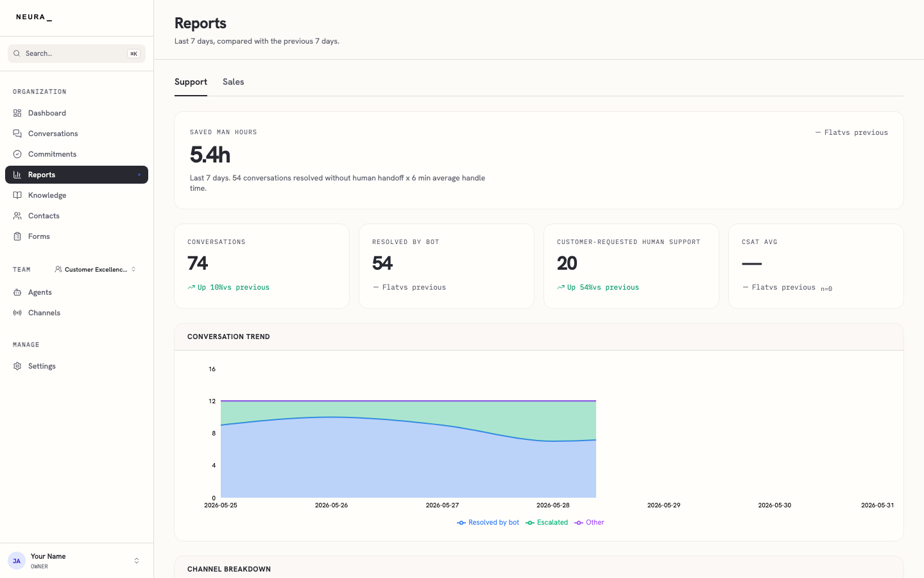Open the Commitments section
The image size is (924, 578).
(x=76, y=154)
